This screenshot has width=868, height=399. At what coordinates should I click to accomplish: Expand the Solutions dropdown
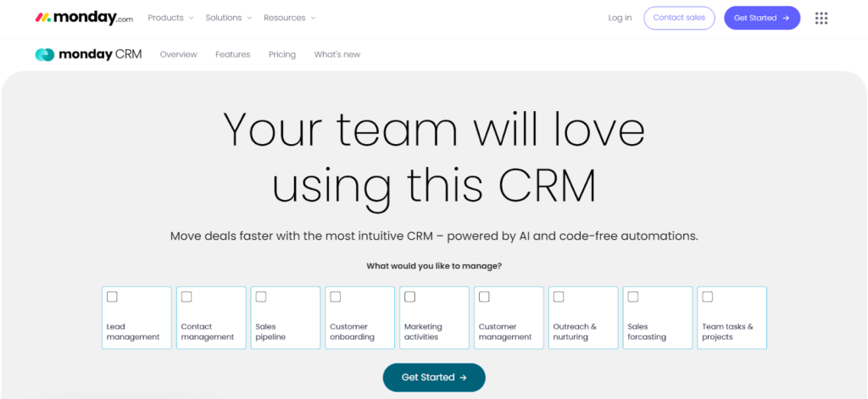coord(228,18)
